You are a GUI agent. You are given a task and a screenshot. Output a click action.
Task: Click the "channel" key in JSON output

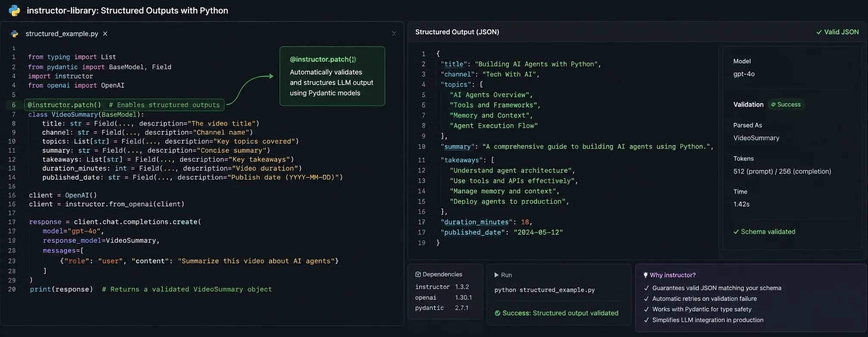458,74
